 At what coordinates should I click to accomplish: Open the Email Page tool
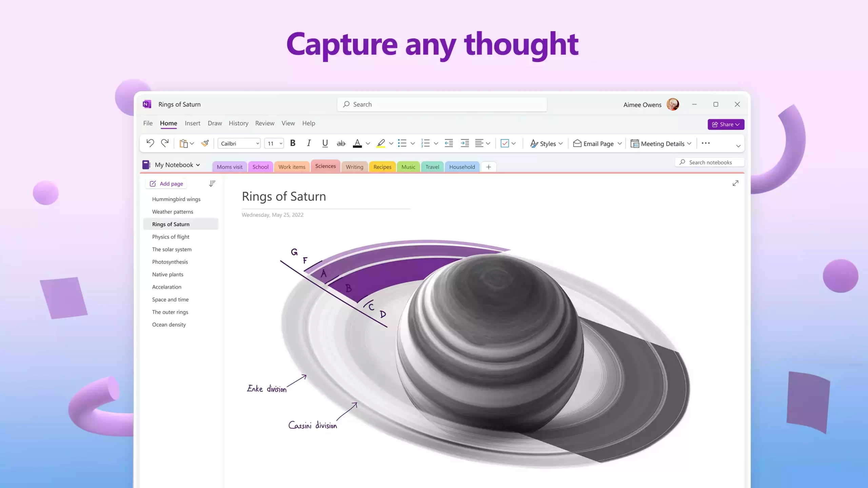[595, 143]
